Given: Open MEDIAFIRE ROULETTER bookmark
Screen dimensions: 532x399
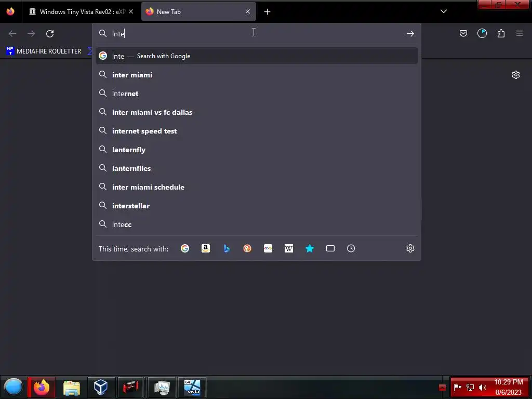Looking at the screenshot, I should tap(44, 51).
